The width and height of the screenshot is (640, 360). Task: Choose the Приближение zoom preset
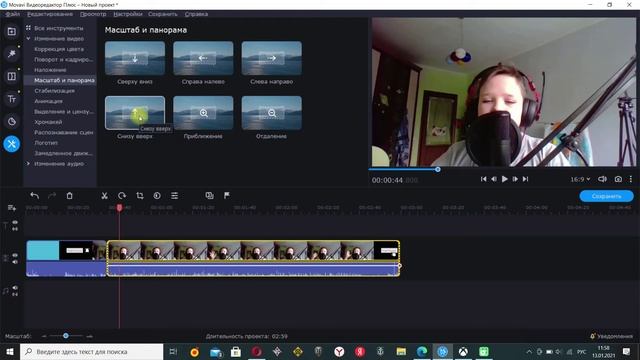203,113
